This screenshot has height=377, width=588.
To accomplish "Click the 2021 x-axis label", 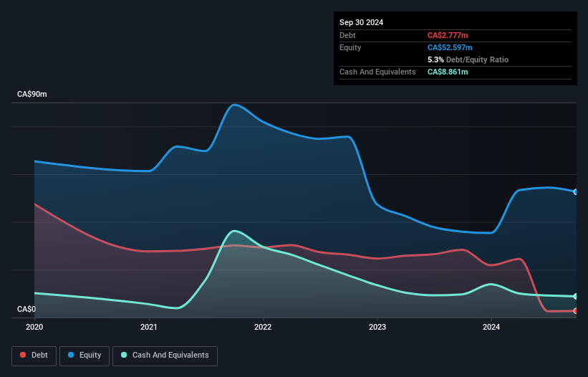I will (149, 327).
